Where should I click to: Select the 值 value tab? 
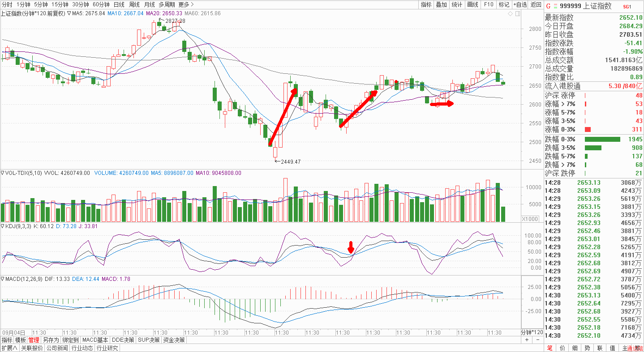(612, 348)
